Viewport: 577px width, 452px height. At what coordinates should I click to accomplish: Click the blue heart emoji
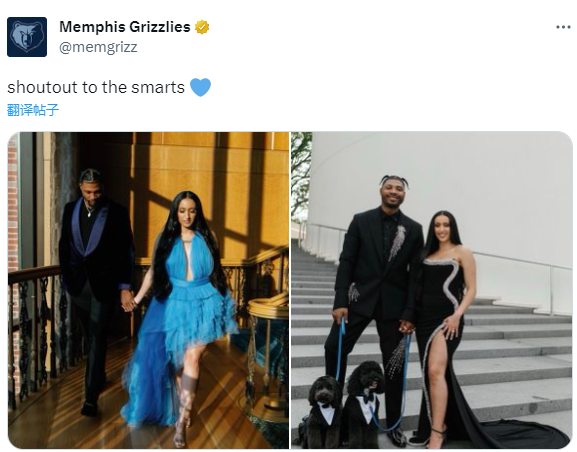(x=201, y=87)
